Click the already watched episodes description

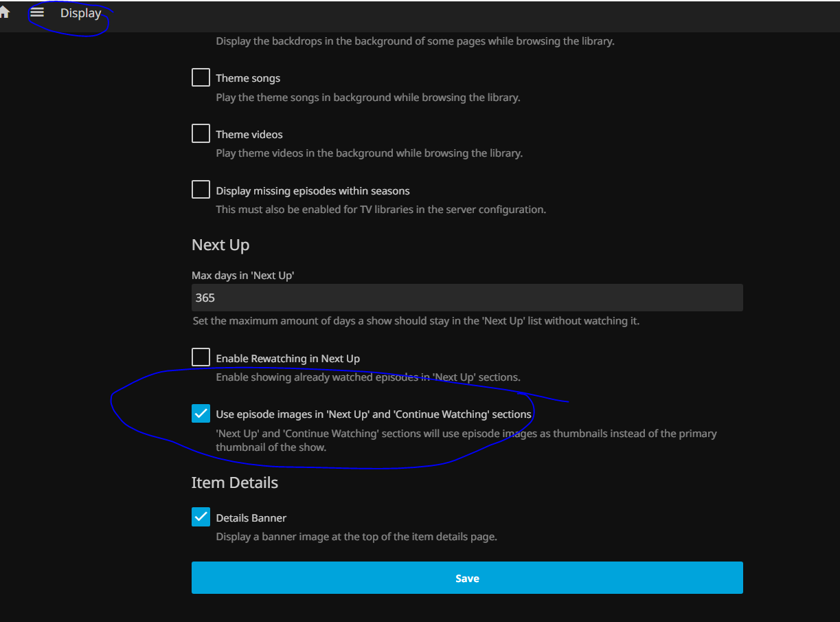click(x=367, y=377)
